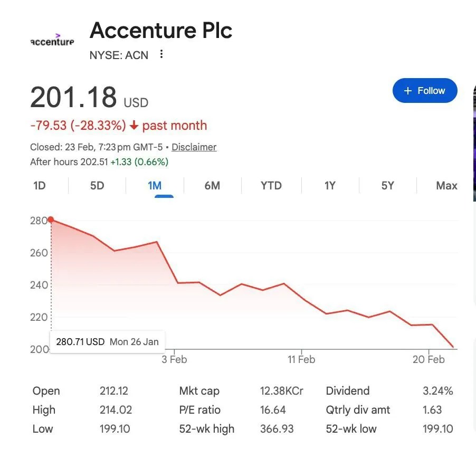The image size is (476, 458).
Task: Open the three-dot overflow menu beside NYSE: ACN
Action: click(x=161, y=54)
